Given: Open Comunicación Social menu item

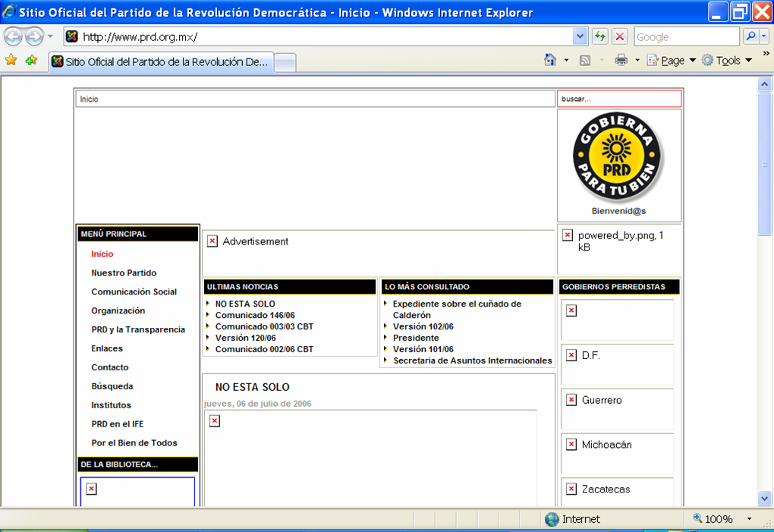Looking at the screenshot, I should coord(134,291).
